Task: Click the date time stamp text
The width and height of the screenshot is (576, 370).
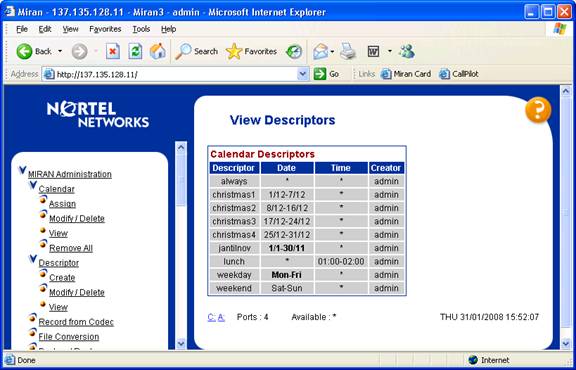Action: click(x=489, y=317)
